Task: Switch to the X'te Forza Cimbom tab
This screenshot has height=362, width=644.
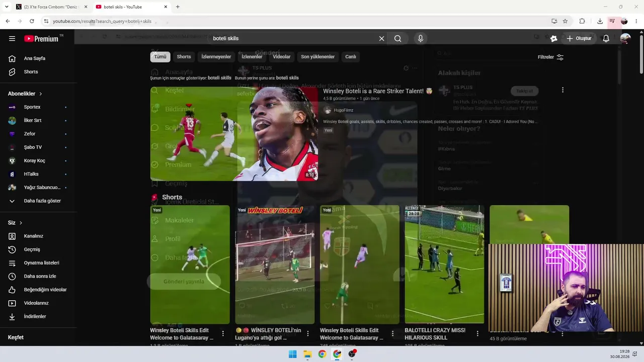Action: [x=51, y=7]
